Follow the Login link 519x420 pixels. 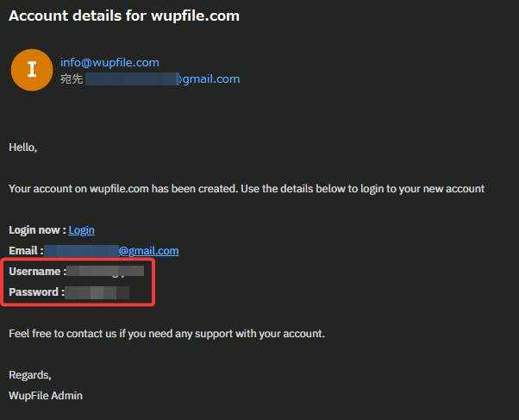pyautogui.click(x=81, y=230)
